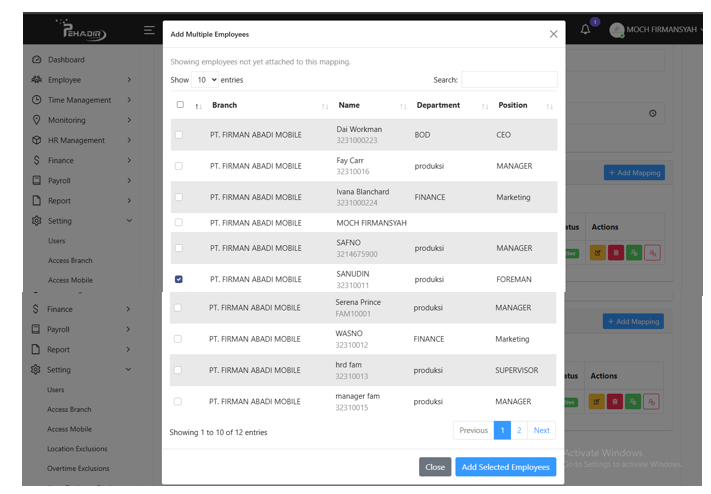Viewport: 711px width, 494px height.
Task: Uncheck the SANUDIN employee checkbox
Action: [x=179, y=279]
